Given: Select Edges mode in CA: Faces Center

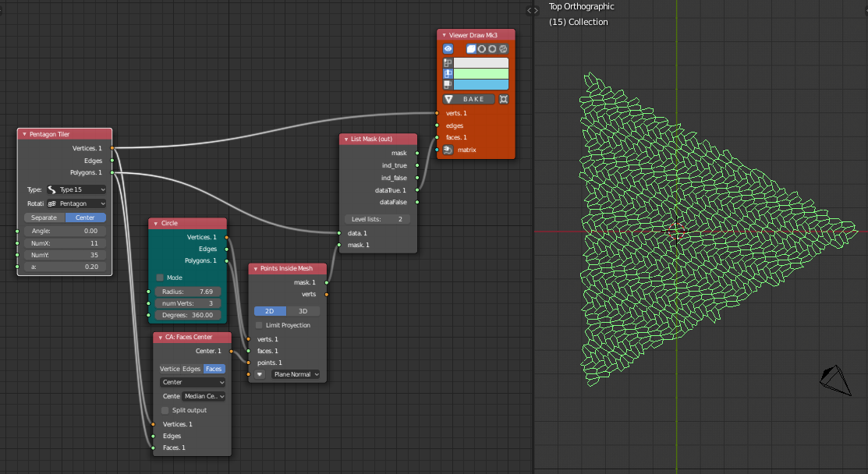Looking at the screenshot, I should 191,369.
